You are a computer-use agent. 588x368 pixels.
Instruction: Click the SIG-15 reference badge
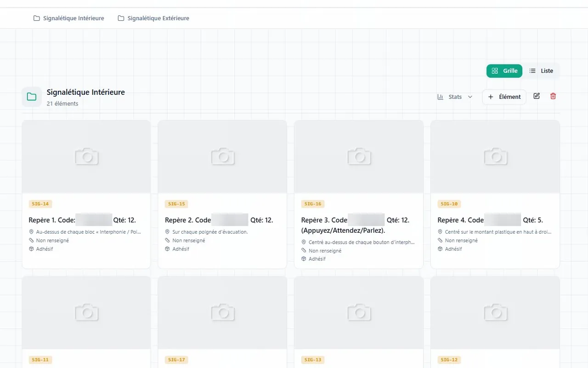pos(176,204)
